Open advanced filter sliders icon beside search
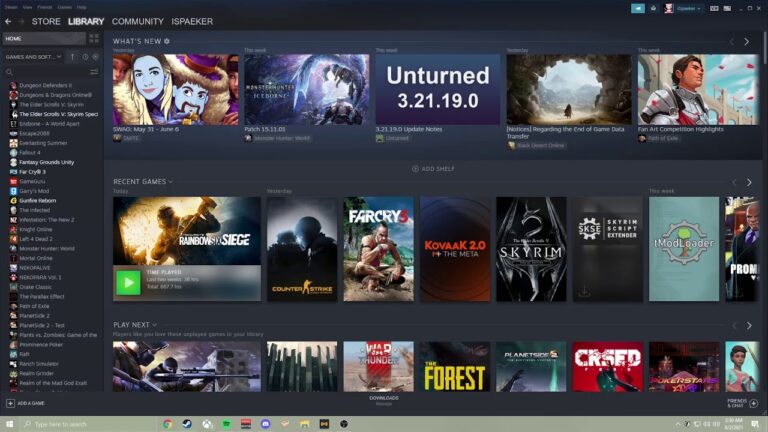 point(94,72)
